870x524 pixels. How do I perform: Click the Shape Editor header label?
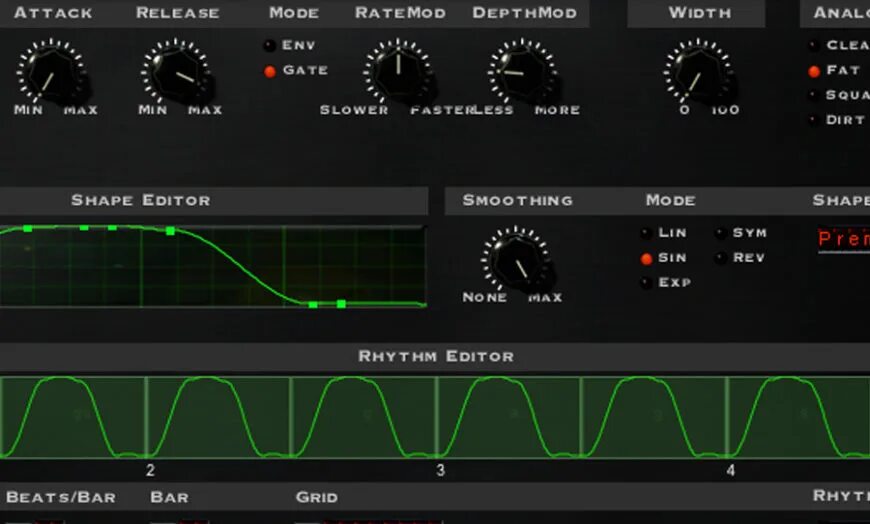[141, 200]
